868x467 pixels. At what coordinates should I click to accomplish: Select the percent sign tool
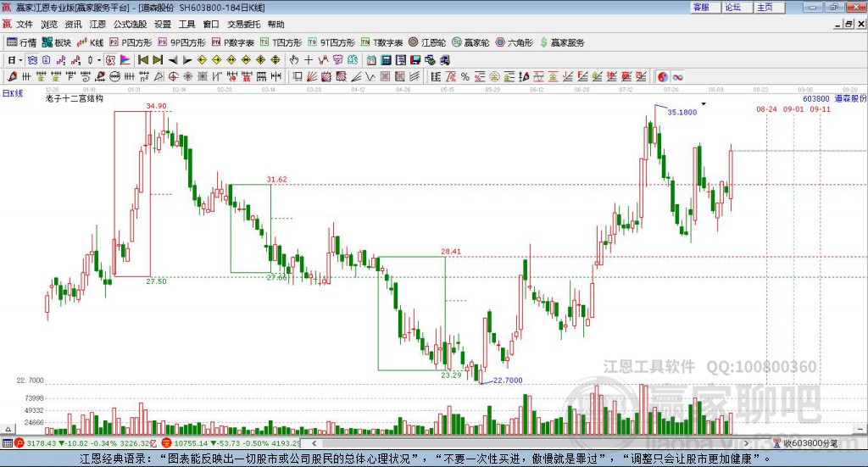click(465, 77)
